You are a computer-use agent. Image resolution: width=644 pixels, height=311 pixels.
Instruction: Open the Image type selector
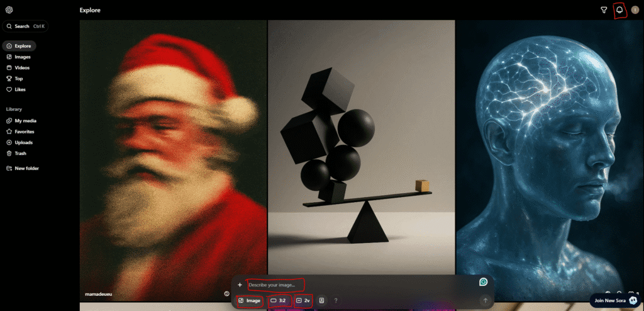pos(250,301)
